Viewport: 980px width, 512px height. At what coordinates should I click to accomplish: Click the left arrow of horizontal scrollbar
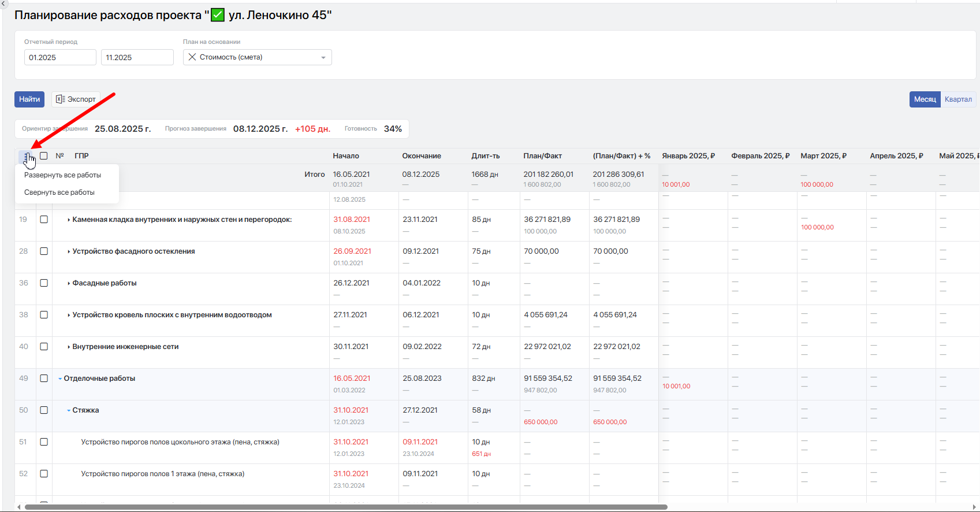(x=19, y=507)
